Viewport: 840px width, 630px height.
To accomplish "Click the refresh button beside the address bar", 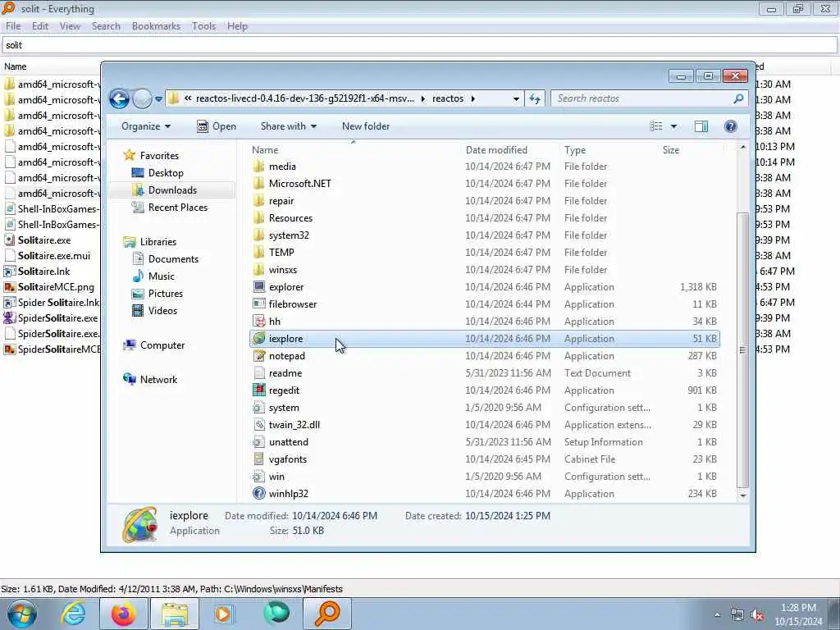I will [x=535, y=98].
